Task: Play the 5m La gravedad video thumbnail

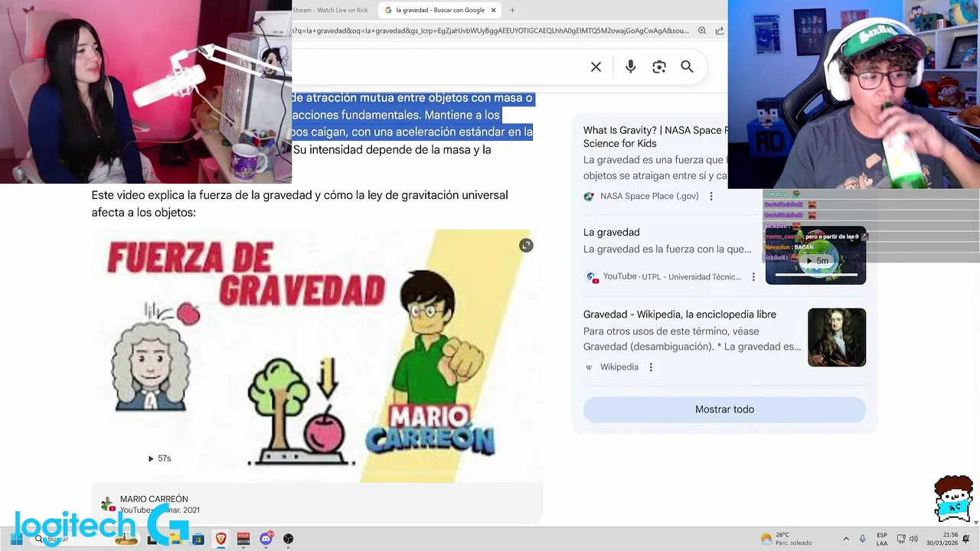Action: pos(815,256)
